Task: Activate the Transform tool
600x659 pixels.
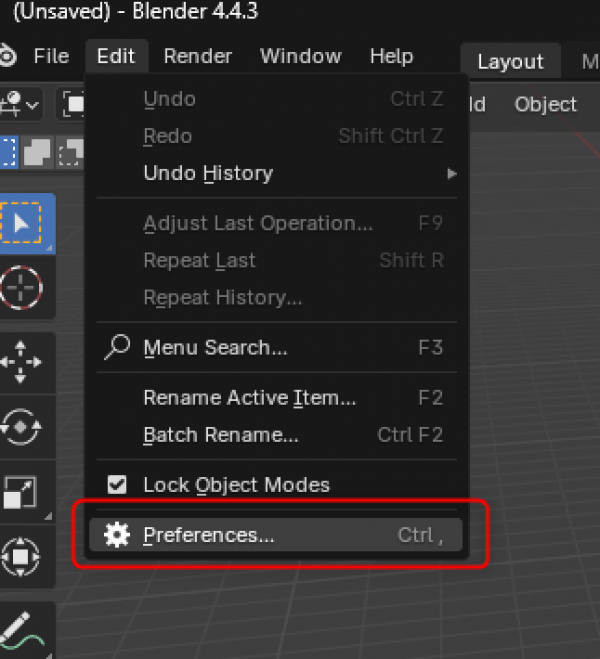Action: click(22, 556)
